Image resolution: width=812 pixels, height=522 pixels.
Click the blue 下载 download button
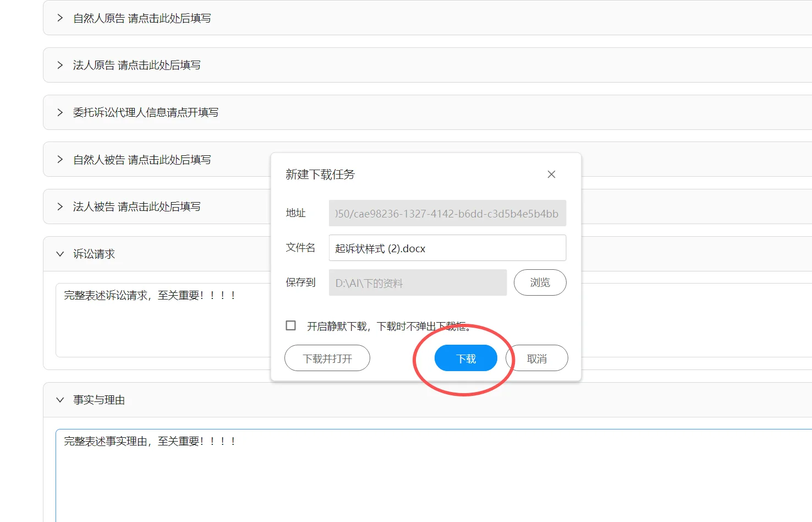click(465, 358)
